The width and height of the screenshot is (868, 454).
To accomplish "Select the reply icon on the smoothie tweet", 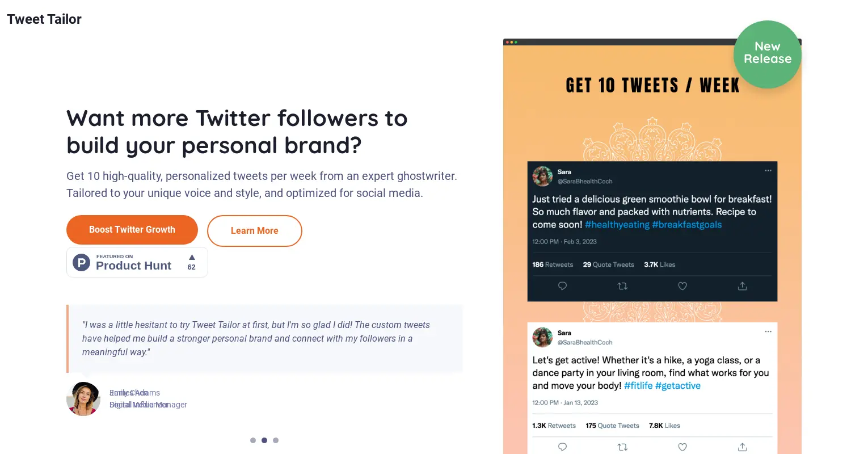I will pos(562,286).
